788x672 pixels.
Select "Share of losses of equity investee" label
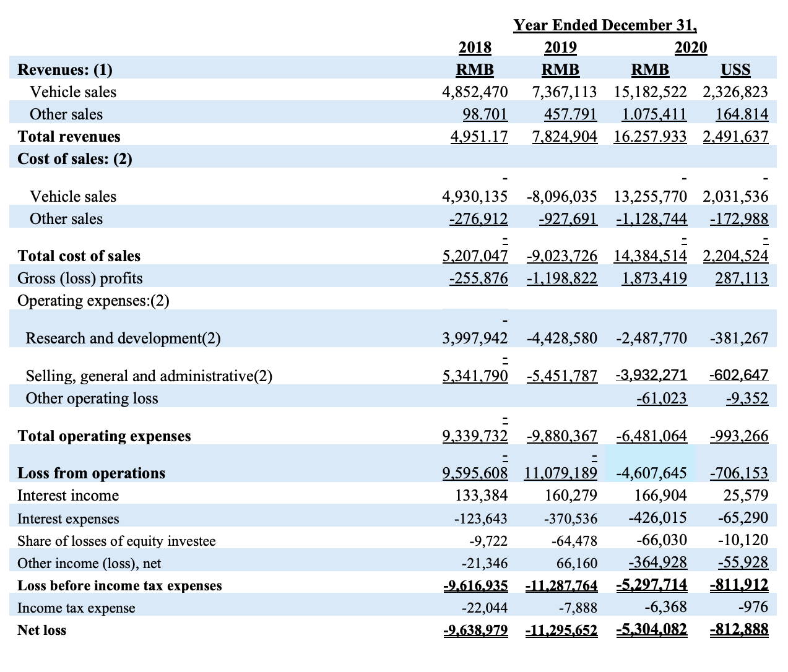[x=116, y=541]
